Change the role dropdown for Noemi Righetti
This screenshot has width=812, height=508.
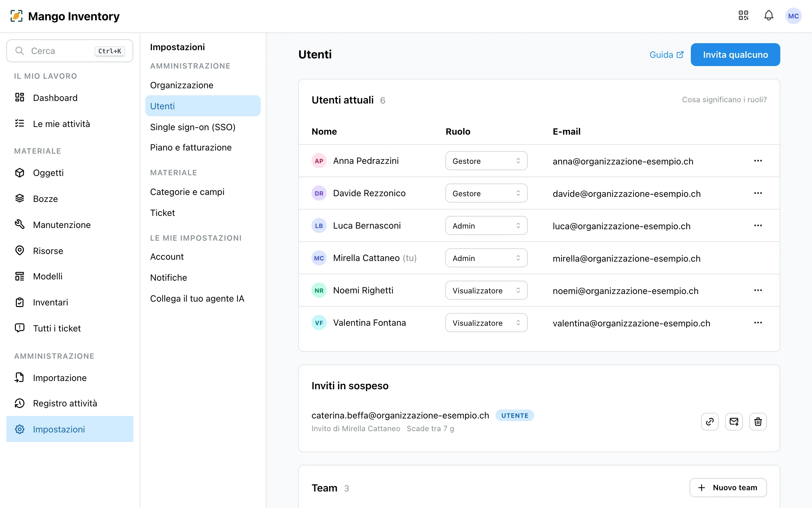486,290
